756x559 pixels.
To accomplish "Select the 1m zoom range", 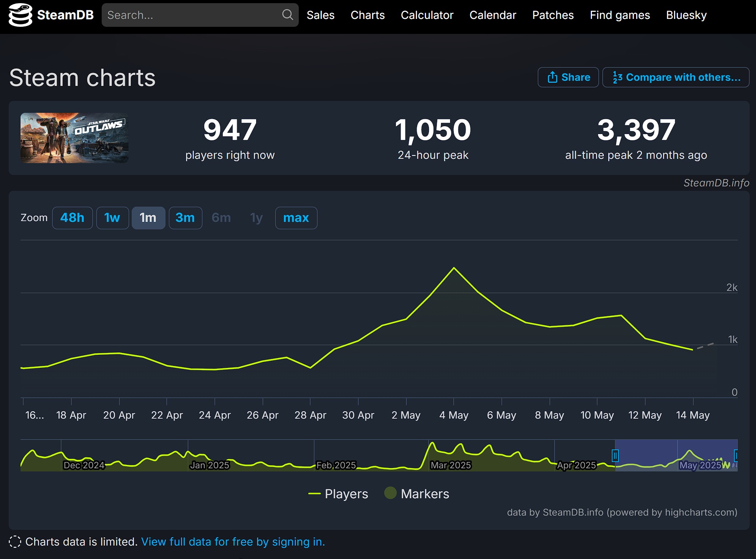I will [148, 218].
